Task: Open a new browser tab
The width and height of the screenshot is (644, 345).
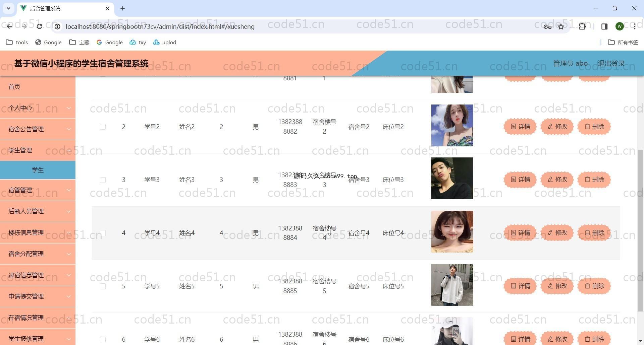Action: pyautogui.click(x=122, y=8)
